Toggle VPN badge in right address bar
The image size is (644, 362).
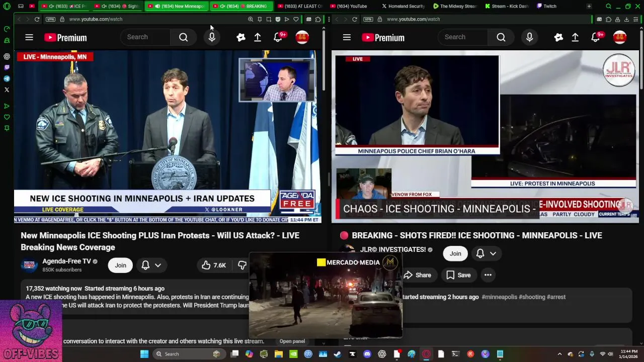pos(368,19)
